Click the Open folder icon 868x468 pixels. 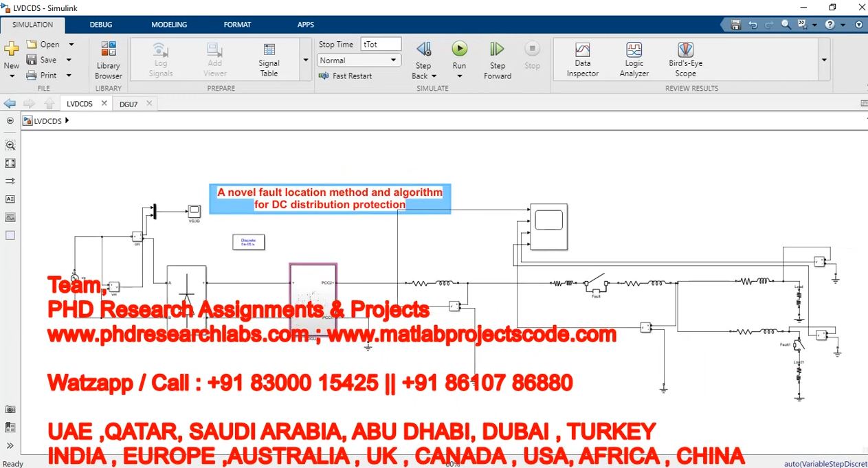(x=32, y=44)
